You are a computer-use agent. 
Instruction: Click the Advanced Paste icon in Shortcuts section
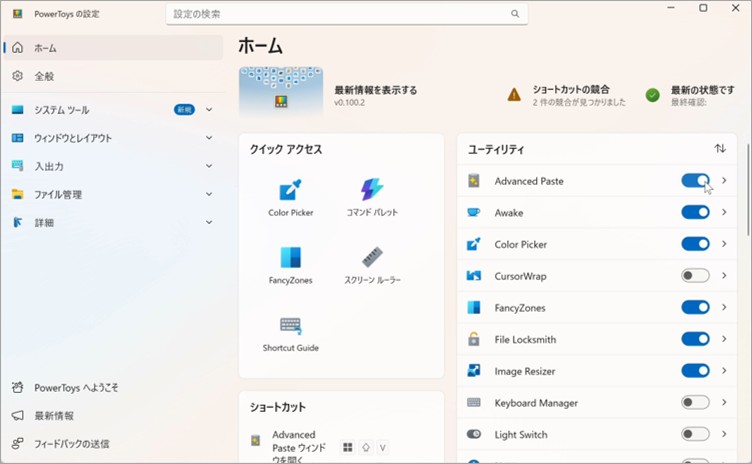pyautogui.click(x=256, y=440)
